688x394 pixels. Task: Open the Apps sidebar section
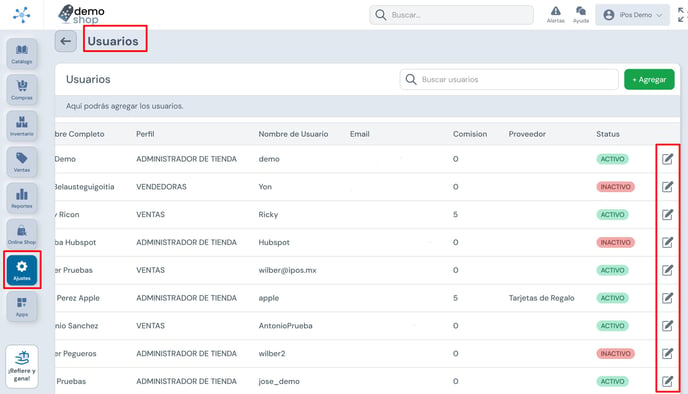(22, 306)
